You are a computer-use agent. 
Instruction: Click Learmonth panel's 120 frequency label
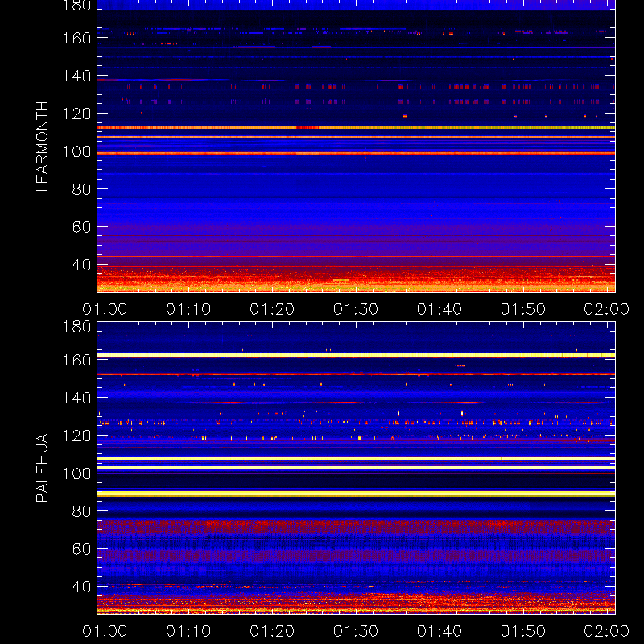point(76,114)
